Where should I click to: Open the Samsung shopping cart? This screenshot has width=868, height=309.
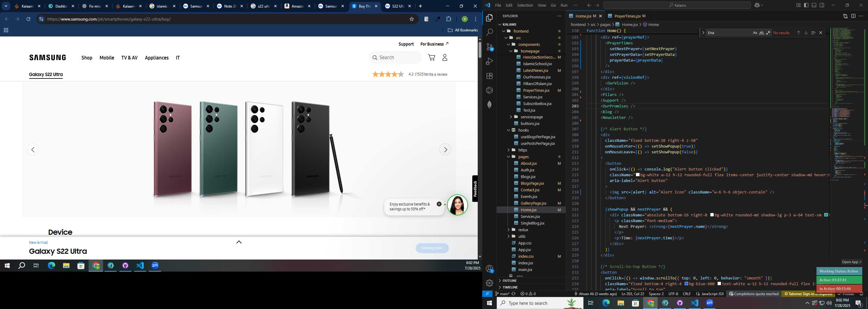point(431,57)
